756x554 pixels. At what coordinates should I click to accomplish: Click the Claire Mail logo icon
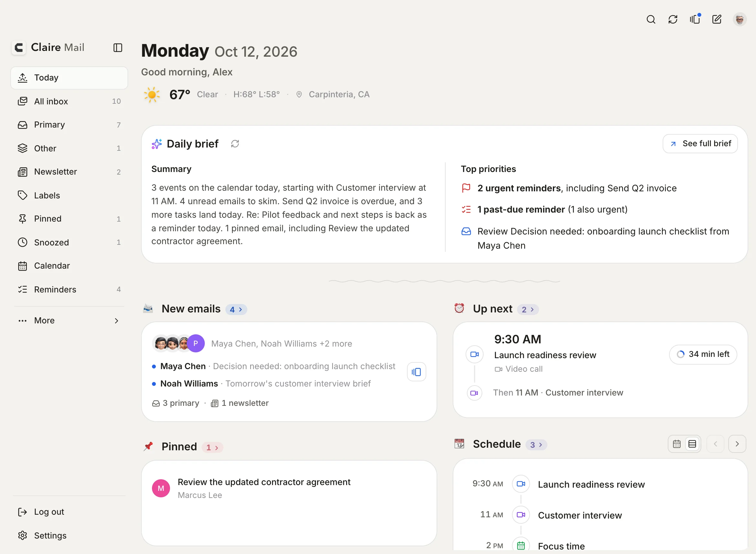[19, 47]
